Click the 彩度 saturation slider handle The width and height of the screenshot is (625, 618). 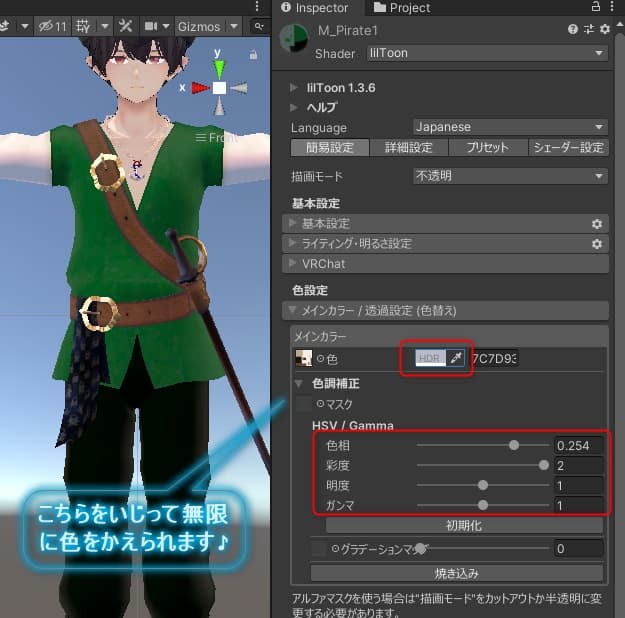tap(544, 465)
